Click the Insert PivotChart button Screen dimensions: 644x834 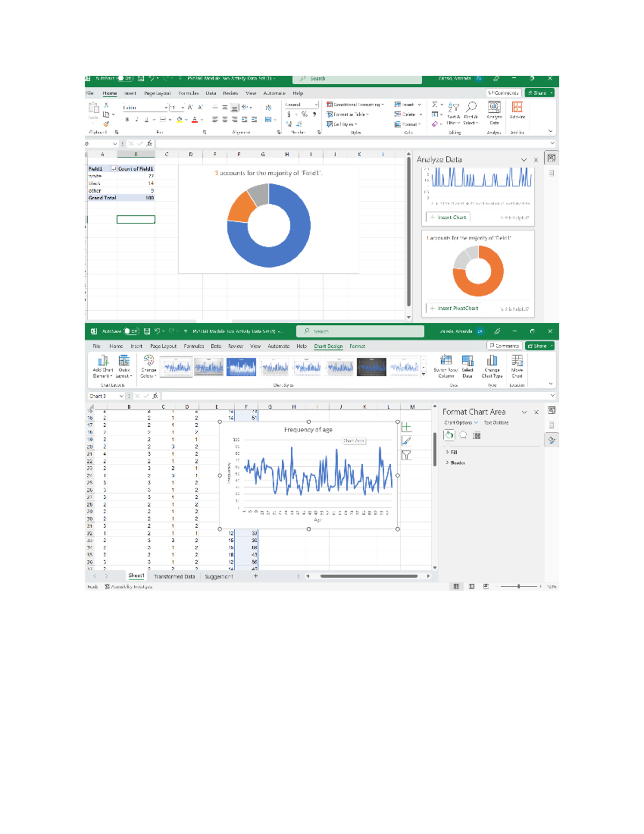coord(454,308)
